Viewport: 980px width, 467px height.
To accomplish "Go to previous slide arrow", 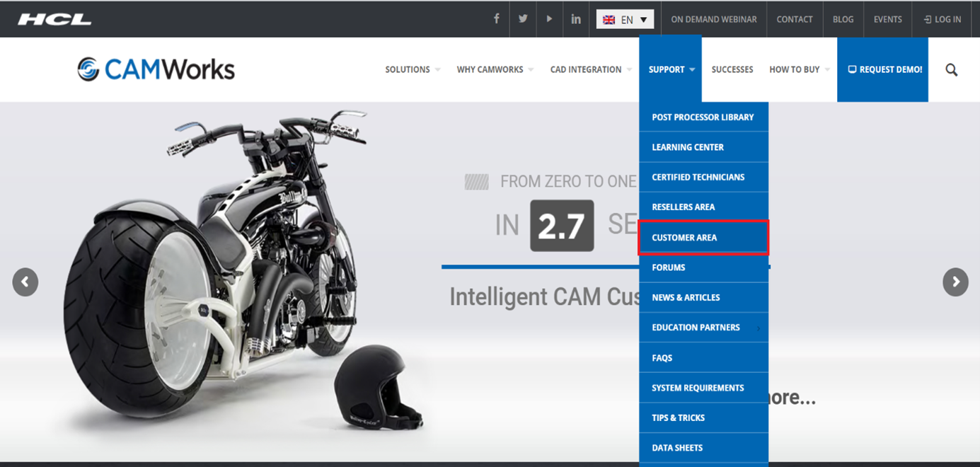I will point(25,282).
